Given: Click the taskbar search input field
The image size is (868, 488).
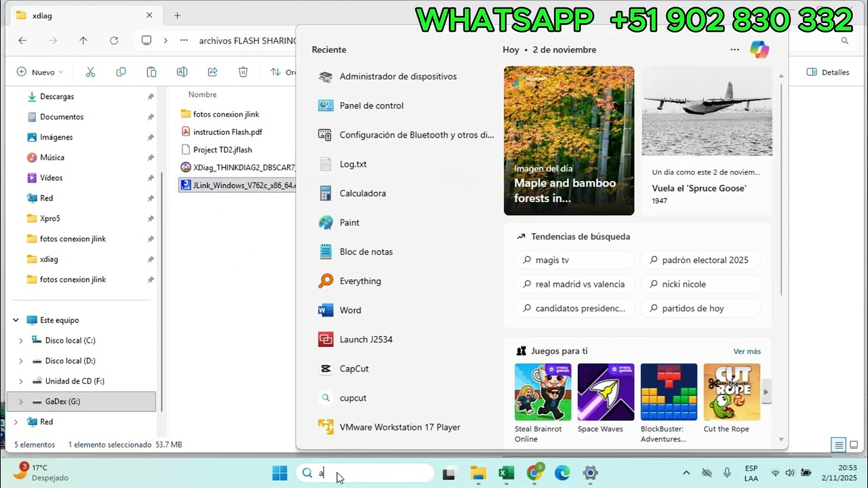Looking at the screenshot, I should click(365, 473).
